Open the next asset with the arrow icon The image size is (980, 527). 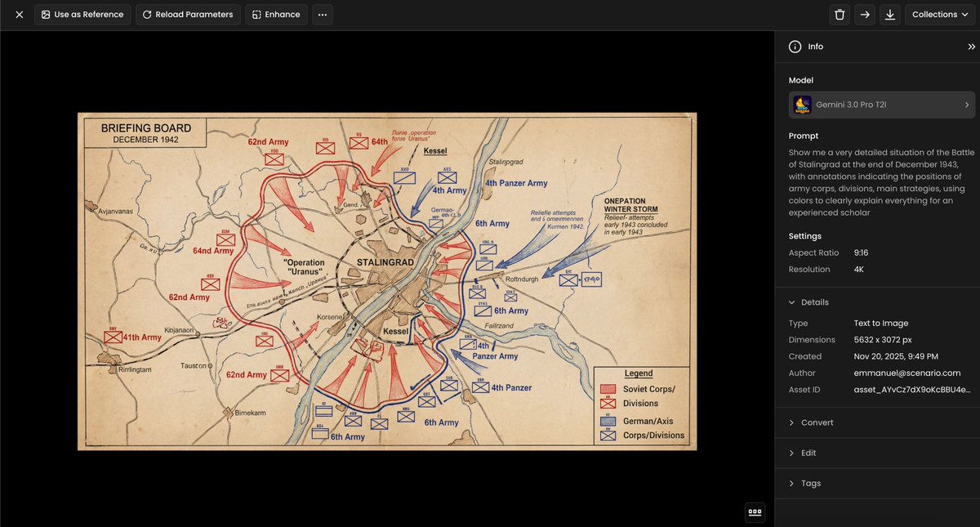[x=864, y=14]
